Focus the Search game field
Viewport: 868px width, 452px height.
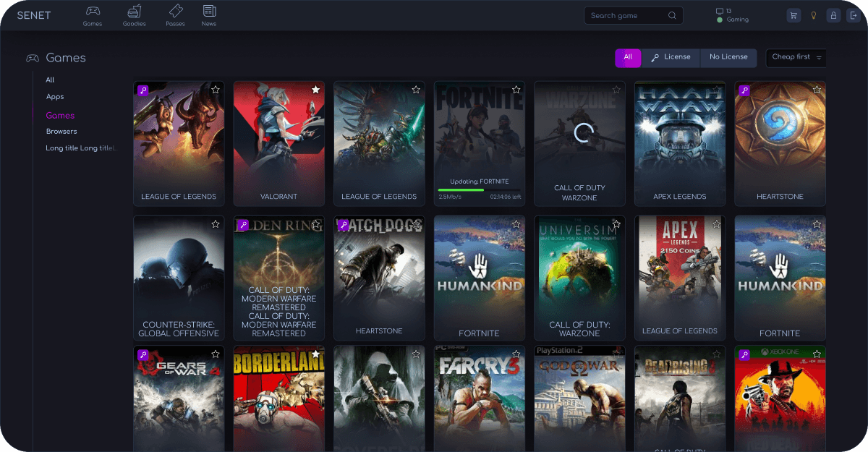tap(633, 15)
